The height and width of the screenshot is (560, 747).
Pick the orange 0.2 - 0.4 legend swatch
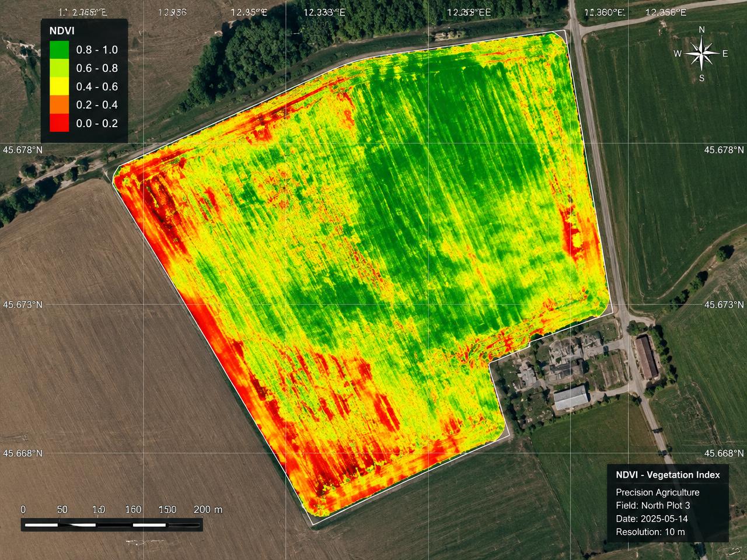59,105
